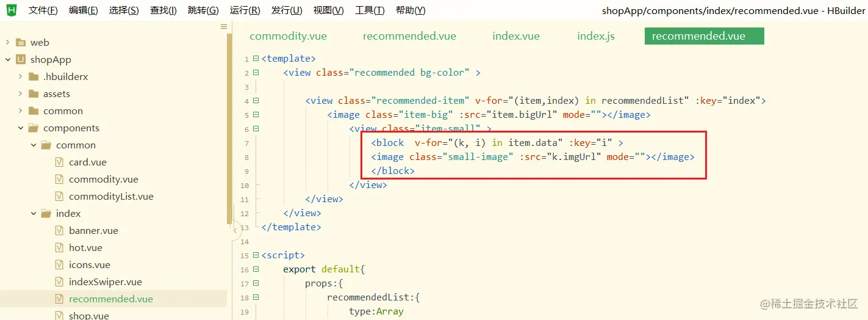This screenshot has height=320, width=868.
Task: Fold recommendedList at line 18
Action: (x=256, y=297)
